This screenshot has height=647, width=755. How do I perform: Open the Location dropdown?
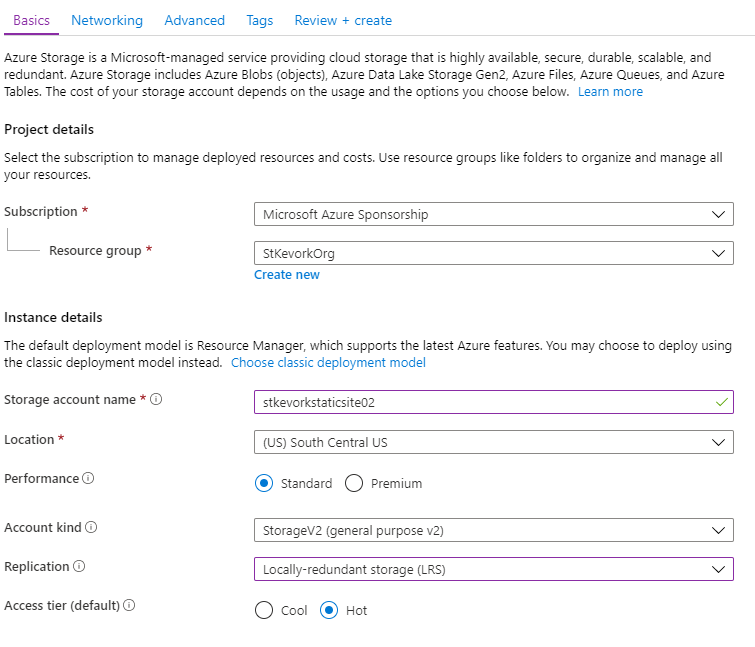click(x=494, y=442)
